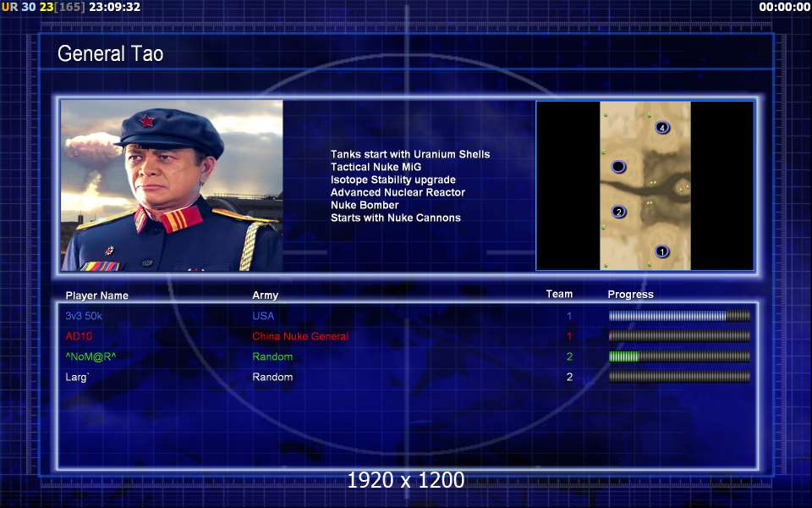Click the 'Player Name' column header
This screenshot has height=508, width=812.
click(96, 295)
